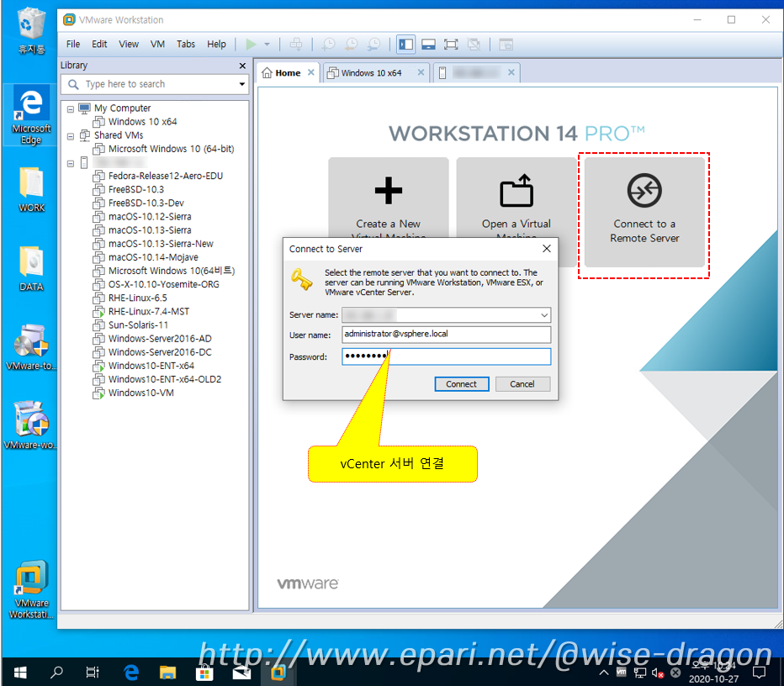
Task: Open File Explorer from the taskbar
Action: tap(167, 673)
